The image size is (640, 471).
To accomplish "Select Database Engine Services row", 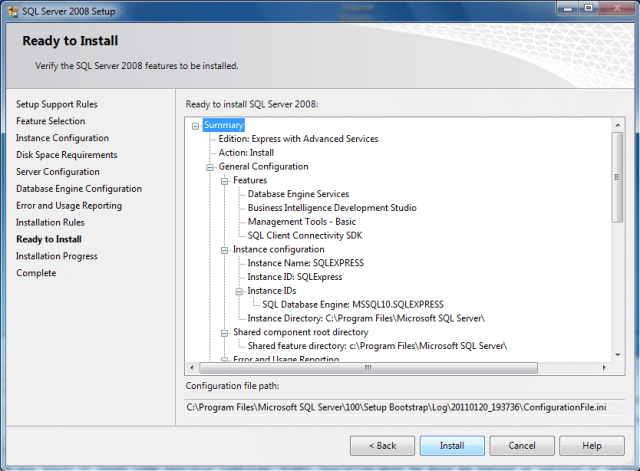I will [298, 194].
